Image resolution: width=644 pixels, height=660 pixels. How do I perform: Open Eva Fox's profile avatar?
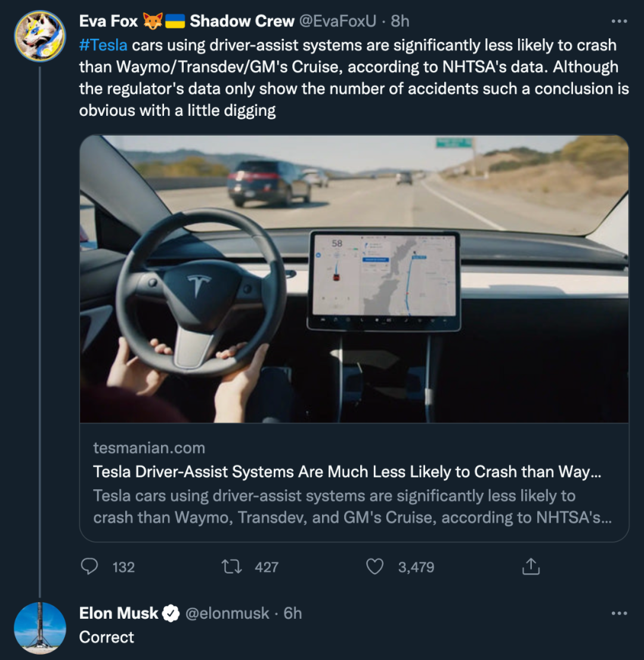point(40,36)
